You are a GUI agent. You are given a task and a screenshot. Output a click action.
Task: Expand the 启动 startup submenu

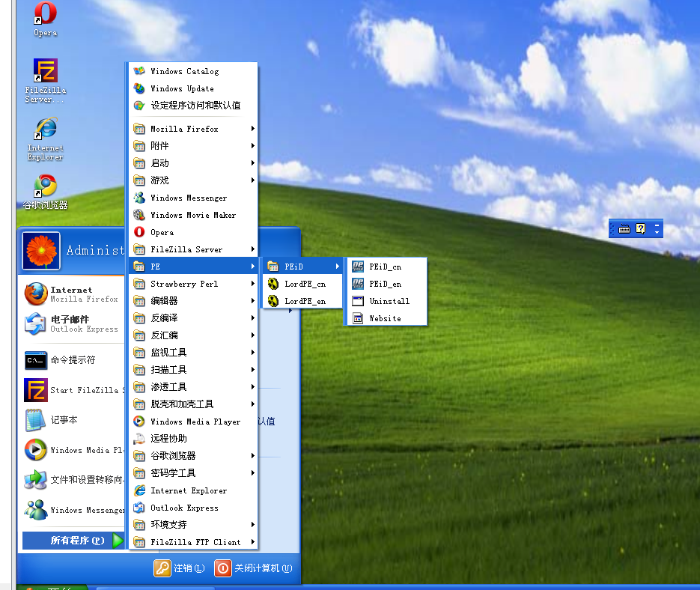[193, 163]
